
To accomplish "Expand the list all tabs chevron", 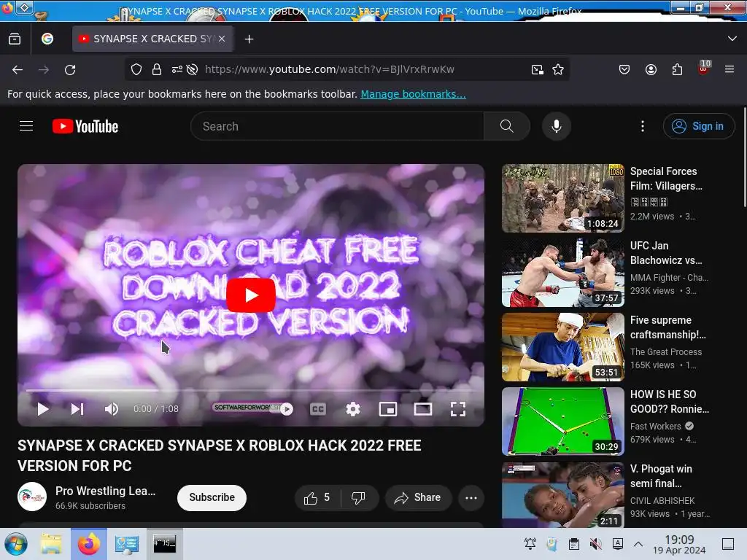I will pos(732,39).
